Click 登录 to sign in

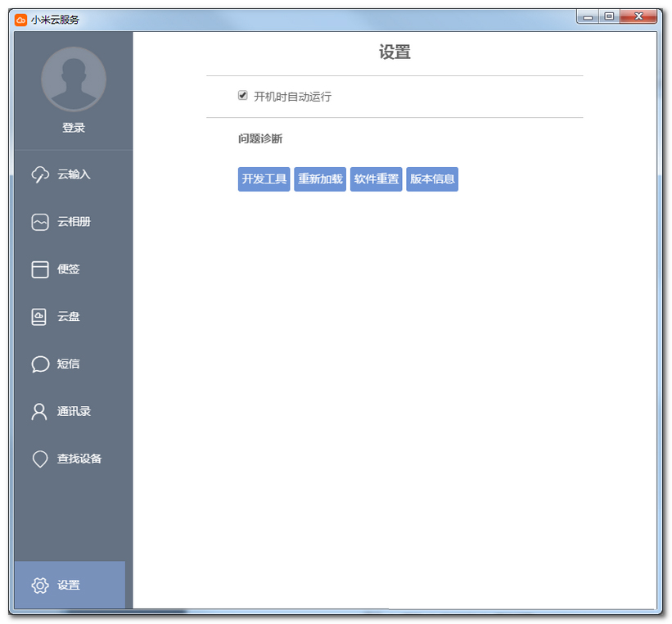tap(74, 127)
